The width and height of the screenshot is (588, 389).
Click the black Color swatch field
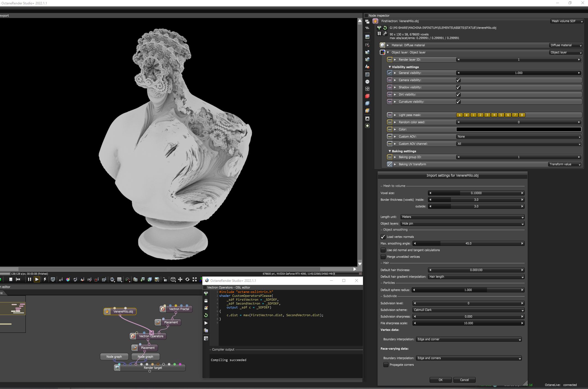[x=519, y=129]
